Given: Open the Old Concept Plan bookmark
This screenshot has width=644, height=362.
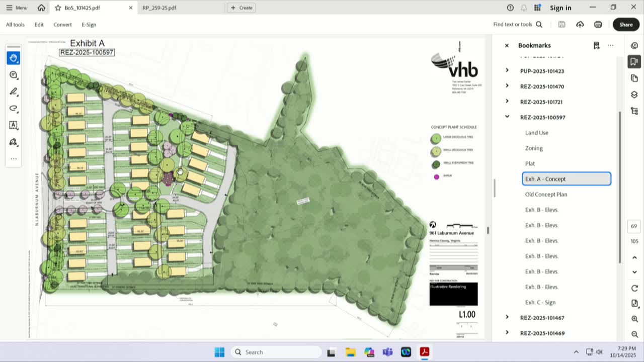Looking at the screenshot, I should (546, 195).
